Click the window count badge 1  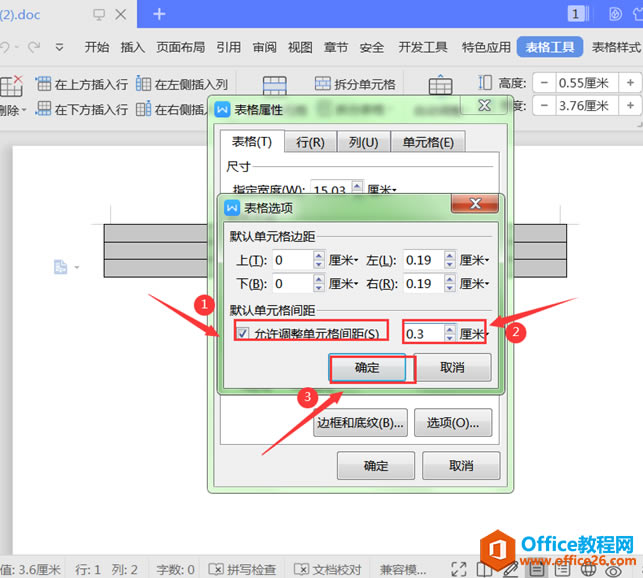click(576, 14)
